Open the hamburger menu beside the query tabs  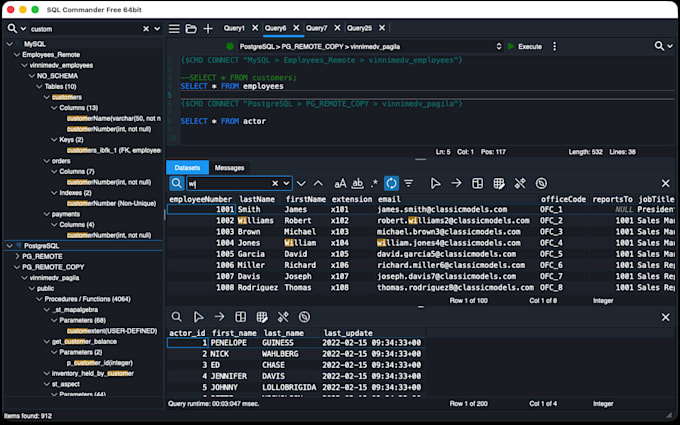coord(174,29)
